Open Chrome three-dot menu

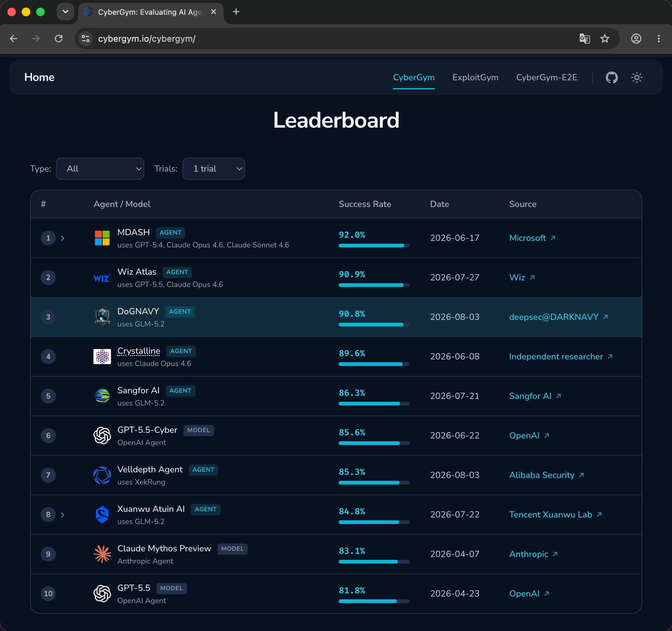(659, 39)
